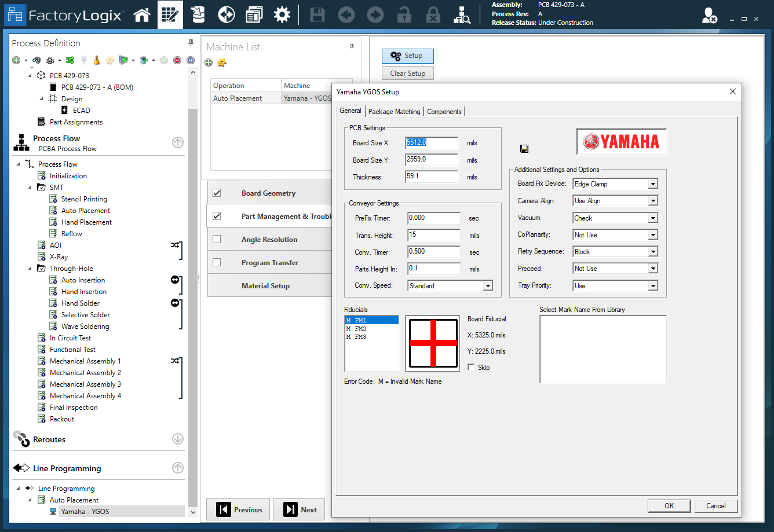Toggle the Board Geometry checkbox
This screenshot has height=532, width=774.
point(218,193)
